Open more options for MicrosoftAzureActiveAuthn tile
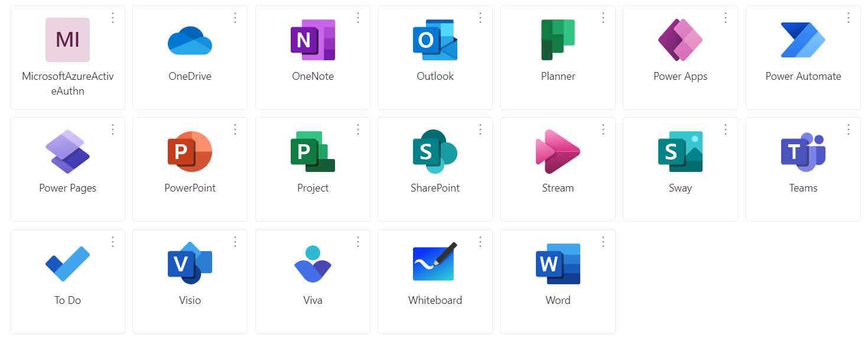Screen dimensions: 868x347 pyautogui.click(x=113, y=18)
